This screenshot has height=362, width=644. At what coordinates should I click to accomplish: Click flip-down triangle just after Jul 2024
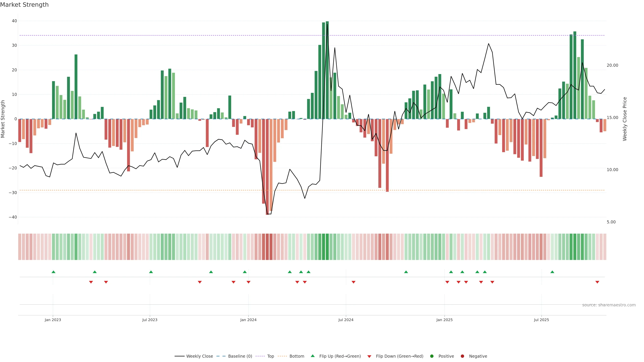point(354,282)
